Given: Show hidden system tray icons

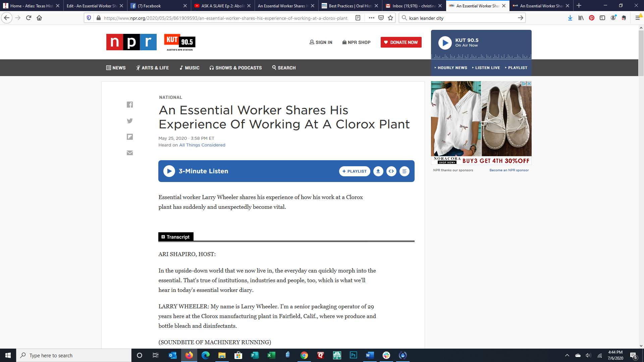Looking at the screenshot, I should [x=567, y=355].
